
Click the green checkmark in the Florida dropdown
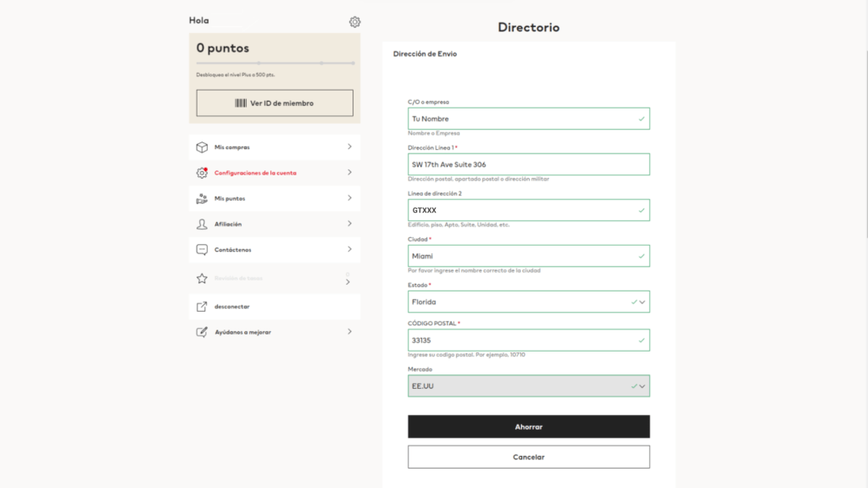[x=634, y=302]
